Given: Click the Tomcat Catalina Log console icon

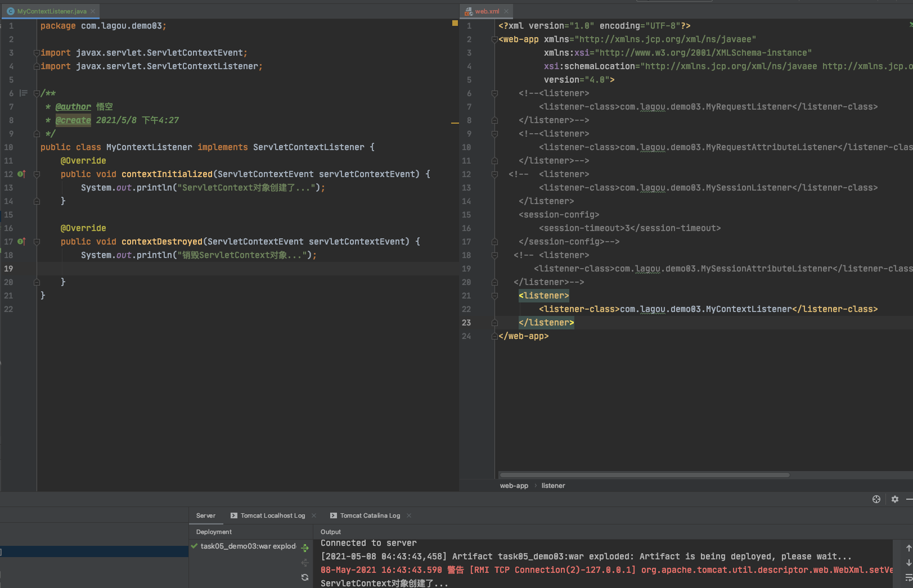Looking at the screenshot, I should click(x=334, y=515).
